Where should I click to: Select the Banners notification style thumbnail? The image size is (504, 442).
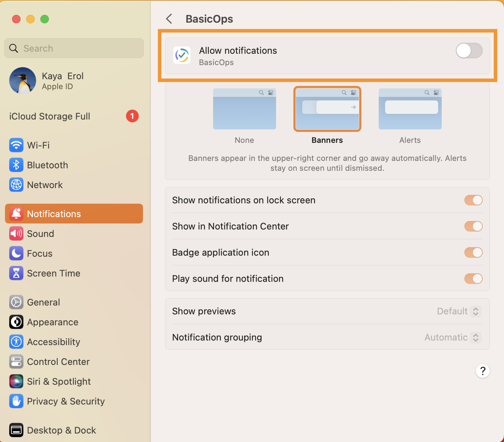(327, 109)
